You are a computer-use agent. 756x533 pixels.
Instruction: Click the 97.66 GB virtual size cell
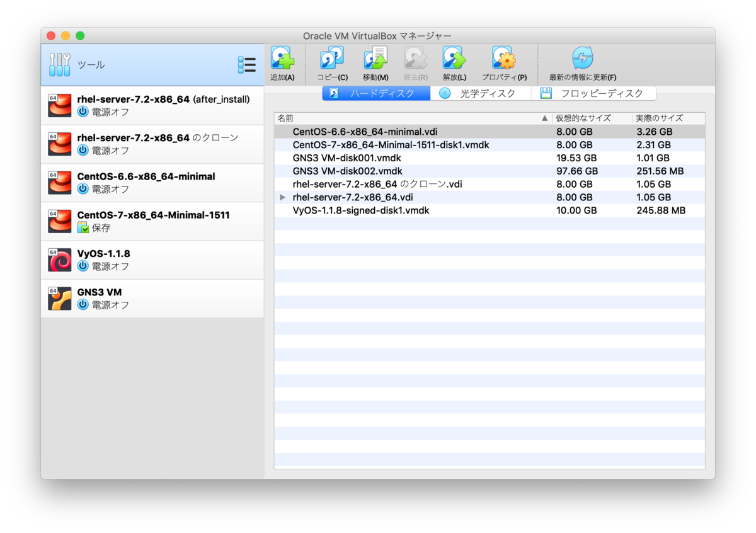[x=577, y=171]
